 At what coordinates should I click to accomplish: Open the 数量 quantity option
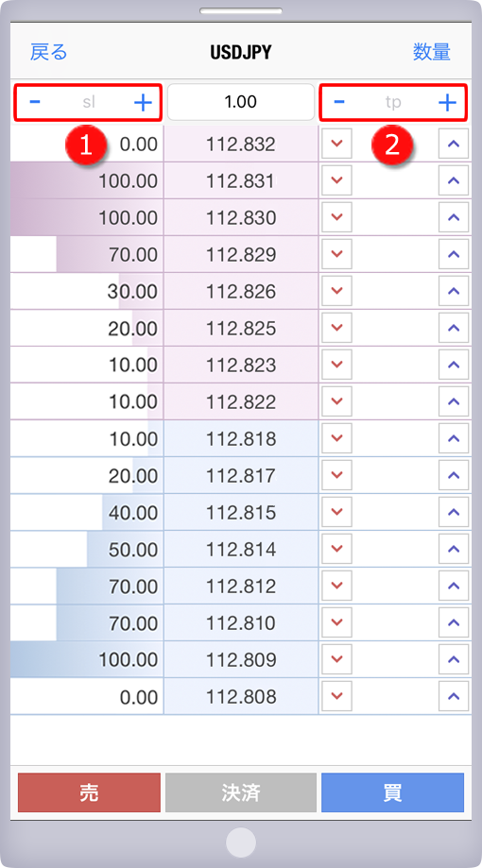[432, 52]
